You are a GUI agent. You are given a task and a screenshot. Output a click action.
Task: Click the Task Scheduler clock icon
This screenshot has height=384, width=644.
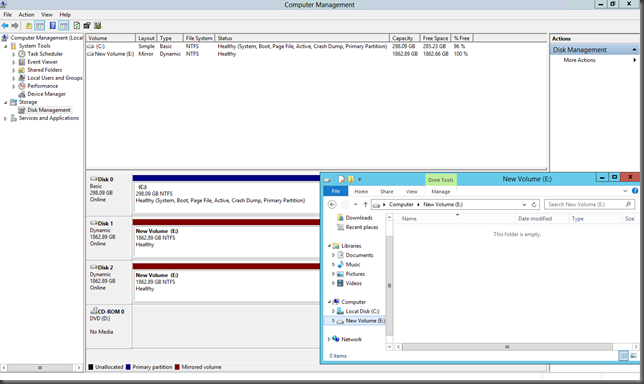click(x=22, y=54)
